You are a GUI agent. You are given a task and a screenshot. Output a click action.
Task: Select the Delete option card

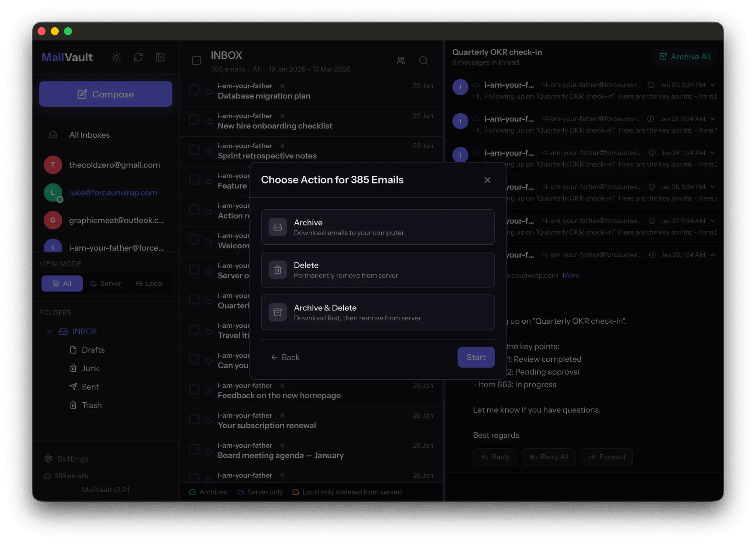tap(378, 270)
